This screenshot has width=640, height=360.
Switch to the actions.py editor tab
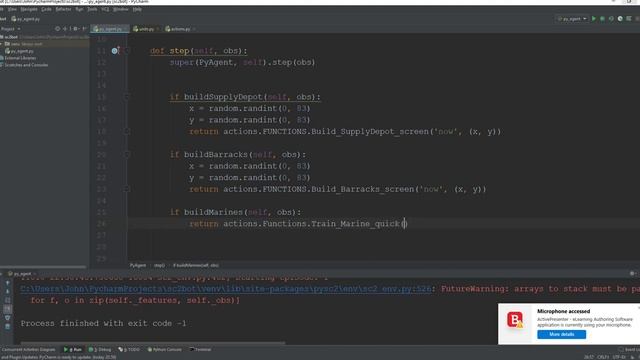[x=180, y=29]
